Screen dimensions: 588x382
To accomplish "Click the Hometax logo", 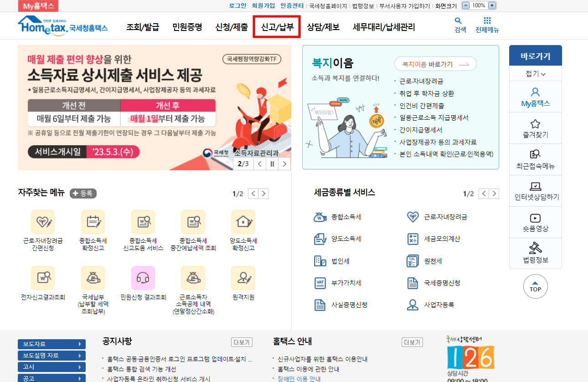I will (62, 25).
